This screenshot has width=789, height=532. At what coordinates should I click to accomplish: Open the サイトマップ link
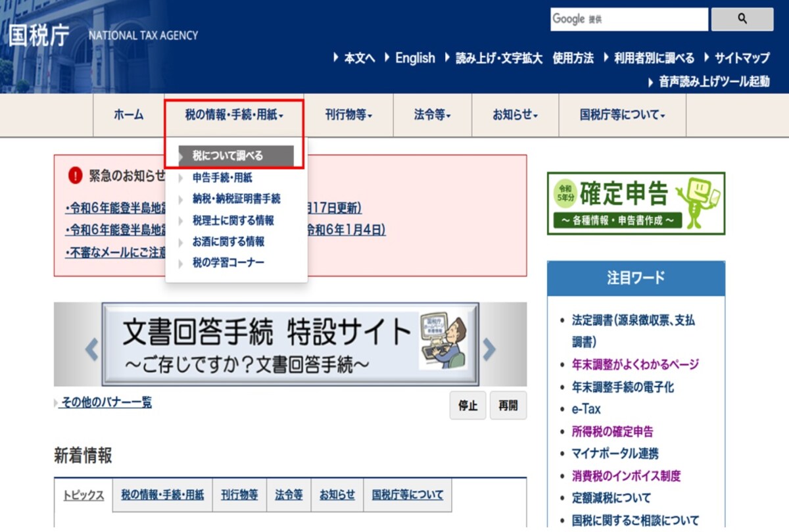pos(742,58)
